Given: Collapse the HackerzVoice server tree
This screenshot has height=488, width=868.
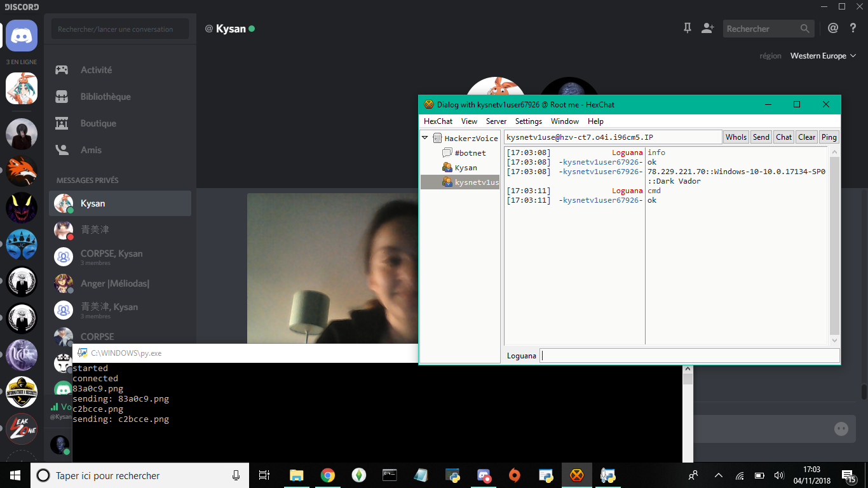Looking at the screenshot, I should pos(425,138).
